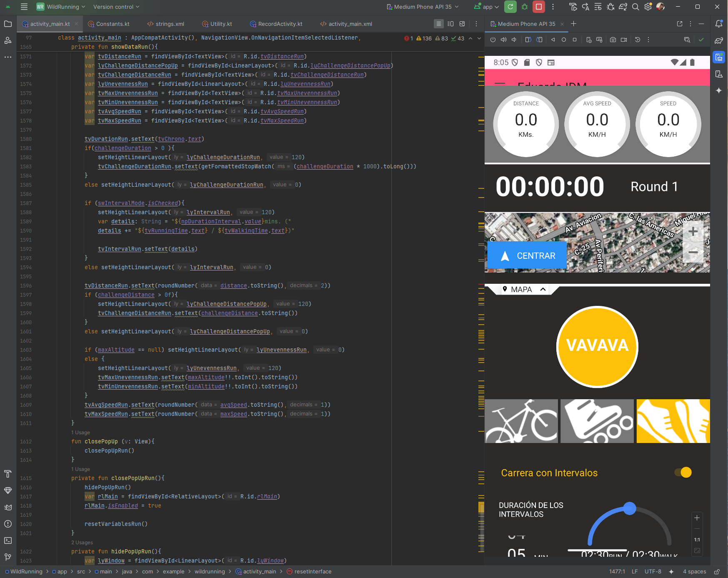Image resolution: width=728 pixels, height=578 pixels.
Task: Toggle the Carrera con Intervalos switch
Action: [x=683, y=473]
